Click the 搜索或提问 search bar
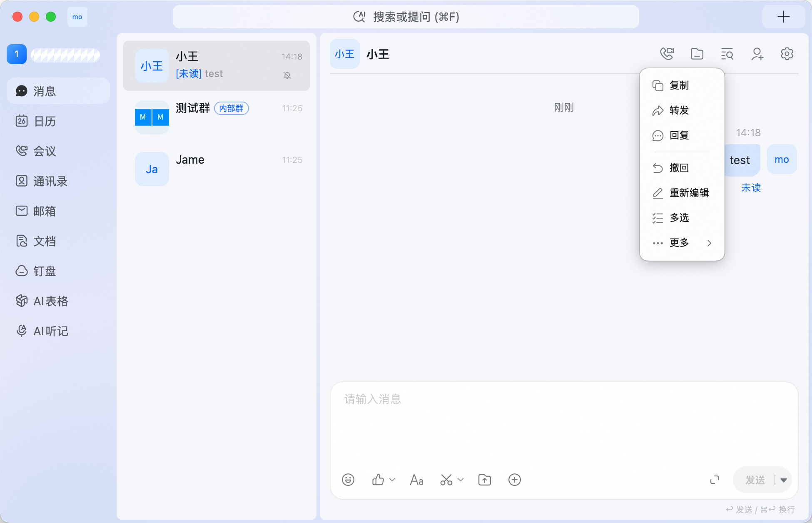This screenshot has height=523, width=812. coord(406,17)
